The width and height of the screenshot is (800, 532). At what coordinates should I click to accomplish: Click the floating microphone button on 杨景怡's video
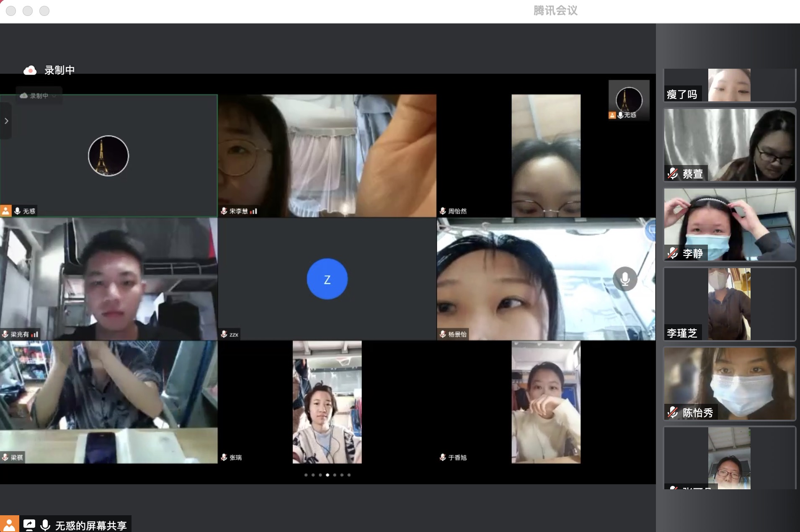(625, 279)
